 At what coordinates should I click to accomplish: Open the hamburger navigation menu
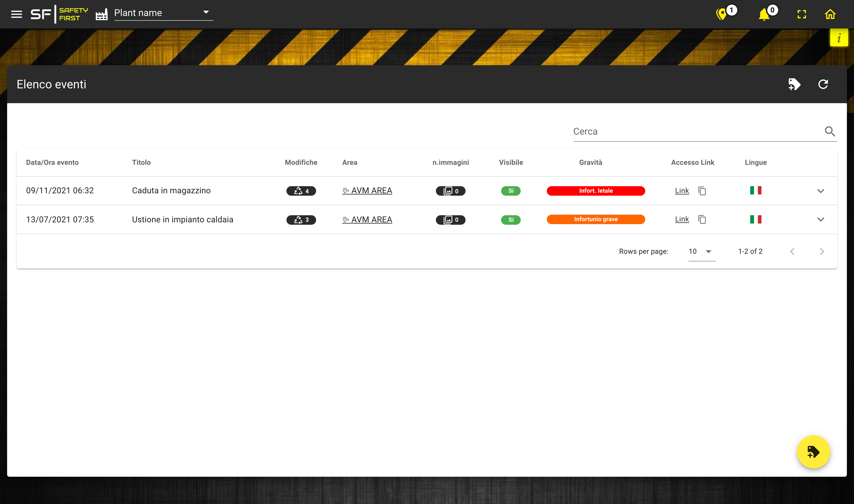click(x=16, y=14)
